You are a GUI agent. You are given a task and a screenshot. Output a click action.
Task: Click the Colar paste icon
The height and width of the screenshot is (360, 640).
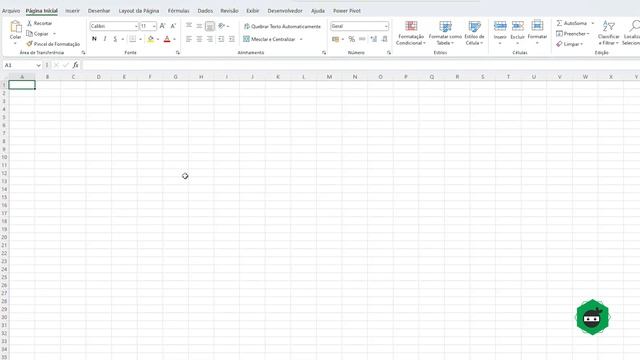click(x=16, y=27)
